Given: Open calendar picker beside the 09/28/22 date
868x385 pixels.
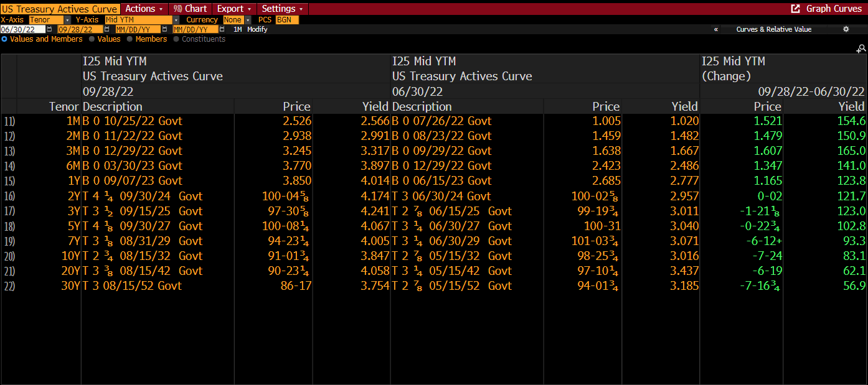Looking at the screenshot, I should click(x=107, y=29).
